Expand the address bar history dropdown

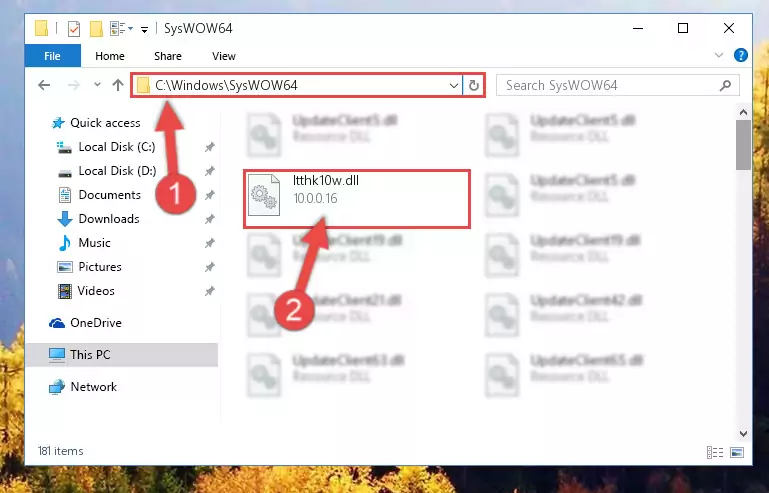pos(454,86)
